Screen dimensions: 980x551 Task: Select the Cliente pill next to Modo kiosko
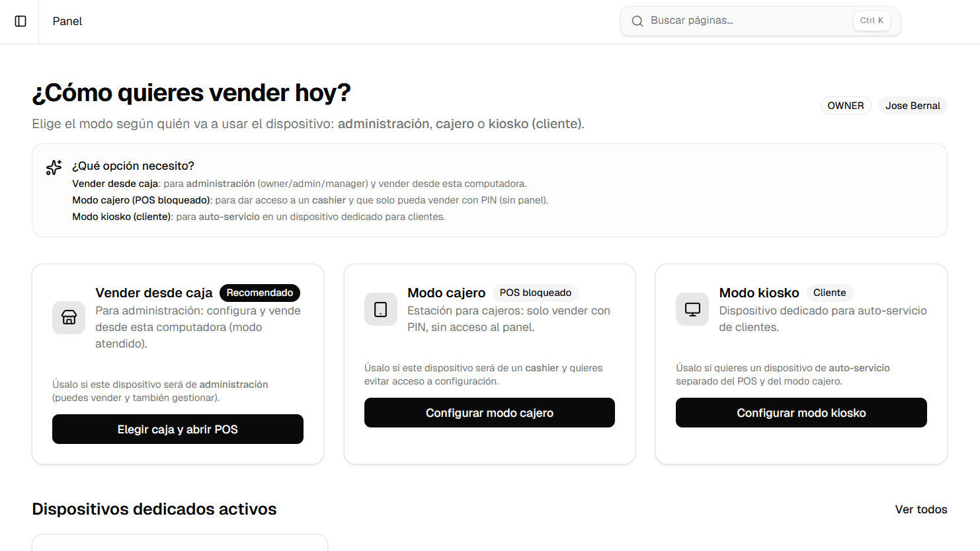point(829,293)
